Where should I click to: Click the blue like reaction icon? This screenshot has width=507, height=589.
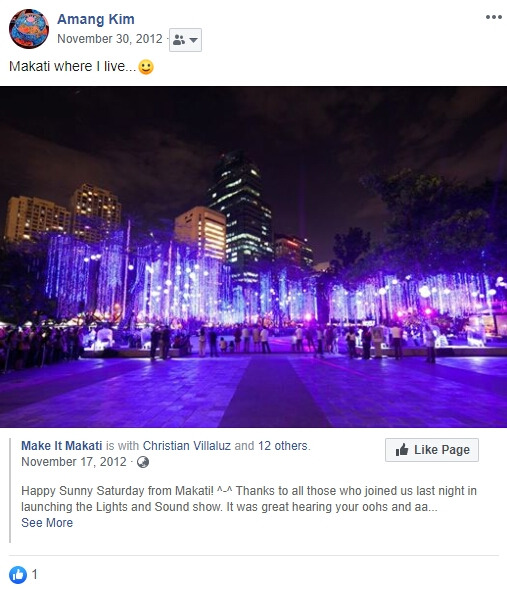pos(18,574)
